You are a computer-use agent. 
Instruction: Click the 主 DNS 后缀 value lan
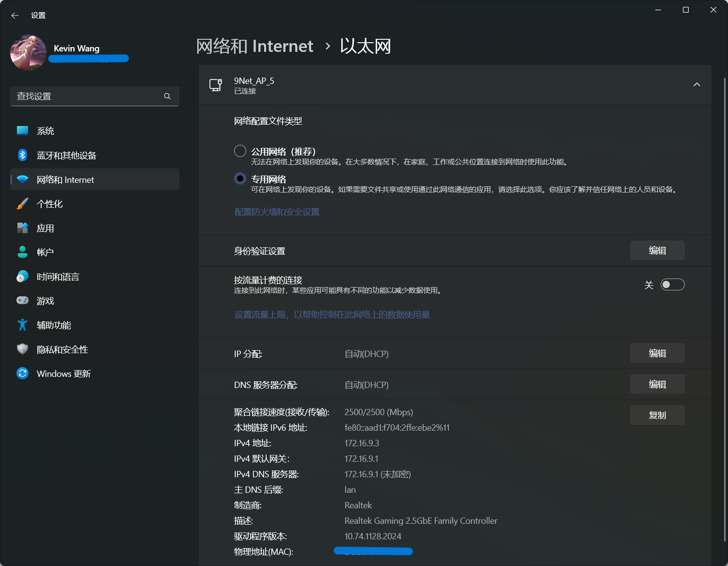(x=350, y=490)
